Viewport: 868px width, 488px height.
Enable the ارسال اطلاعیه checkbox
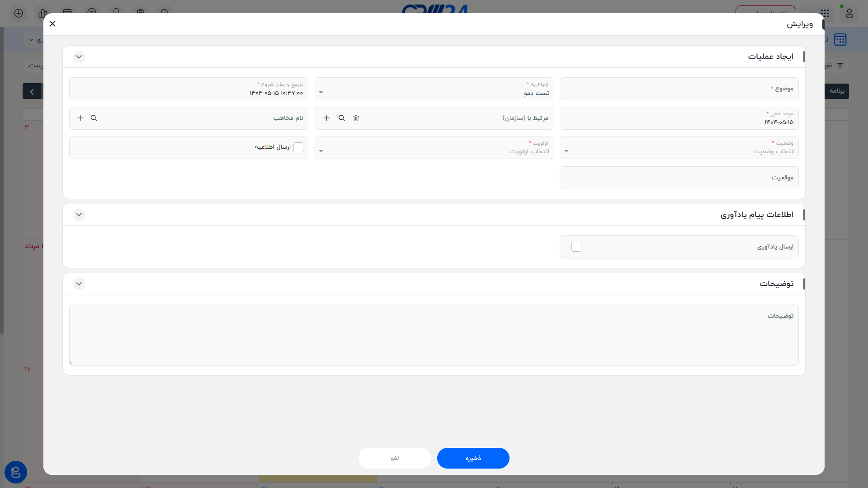298,147
